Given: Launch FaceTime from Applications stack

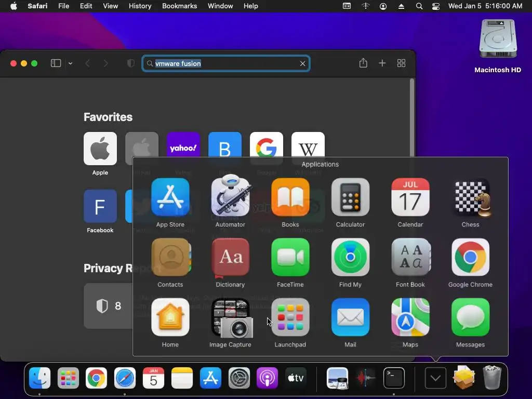Looking at the screenshot, I should tap(290, 257).
